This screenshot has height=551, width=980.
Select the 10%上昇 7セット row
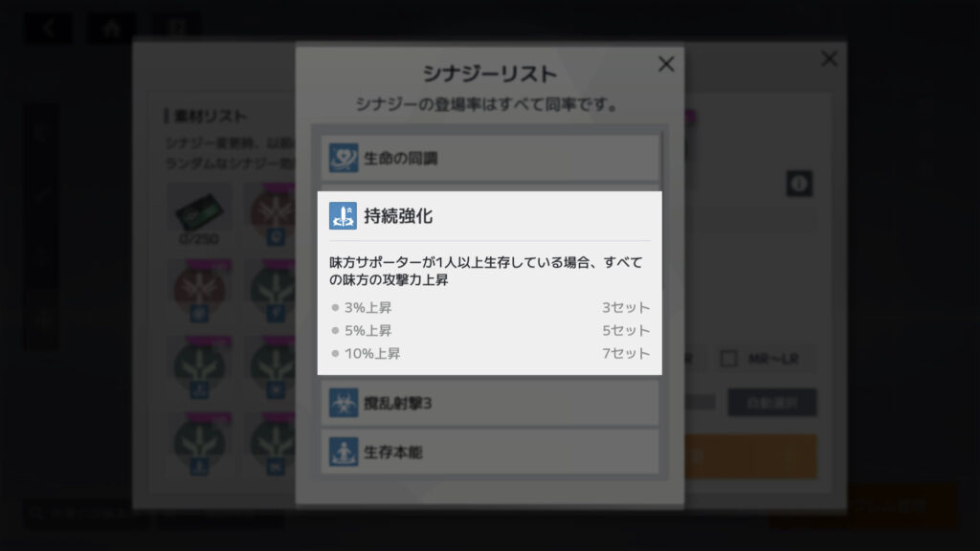[490, 354]
